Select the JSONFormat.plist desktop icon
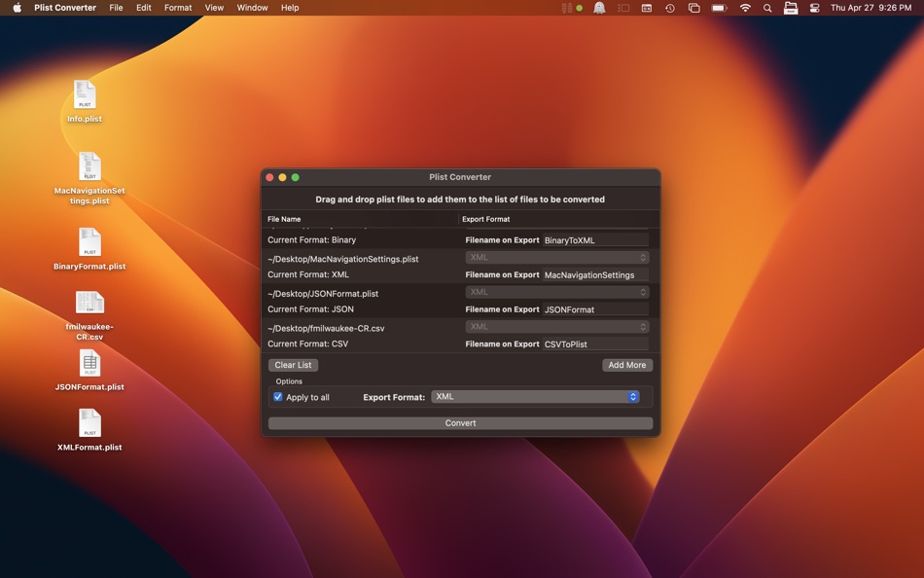The width and height of the screenshot is (924, 578). click(x=89, y=363)
